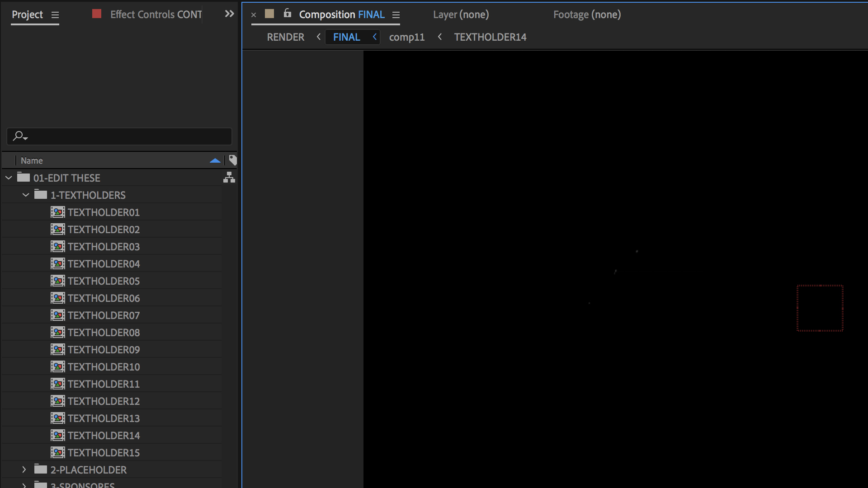Collapse the 01-EDIT THESE folder

coord(9,178)
